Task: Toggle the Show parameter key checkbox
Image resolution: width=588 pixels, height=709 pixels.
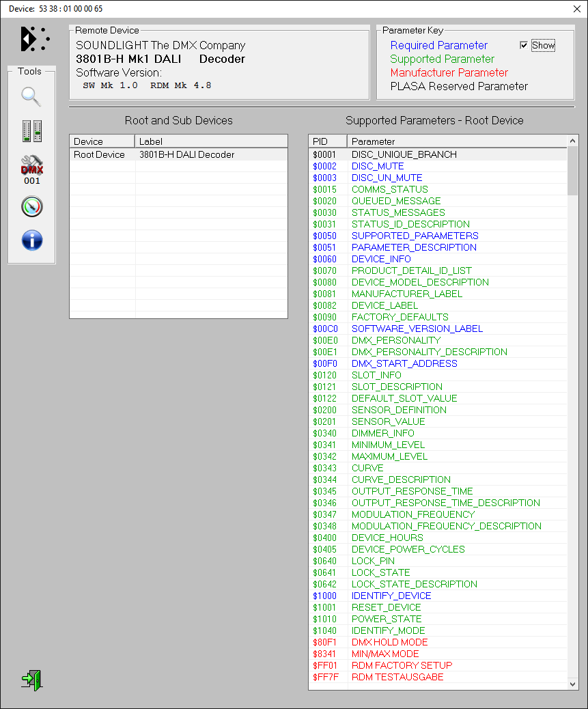Action: point(524,45)
